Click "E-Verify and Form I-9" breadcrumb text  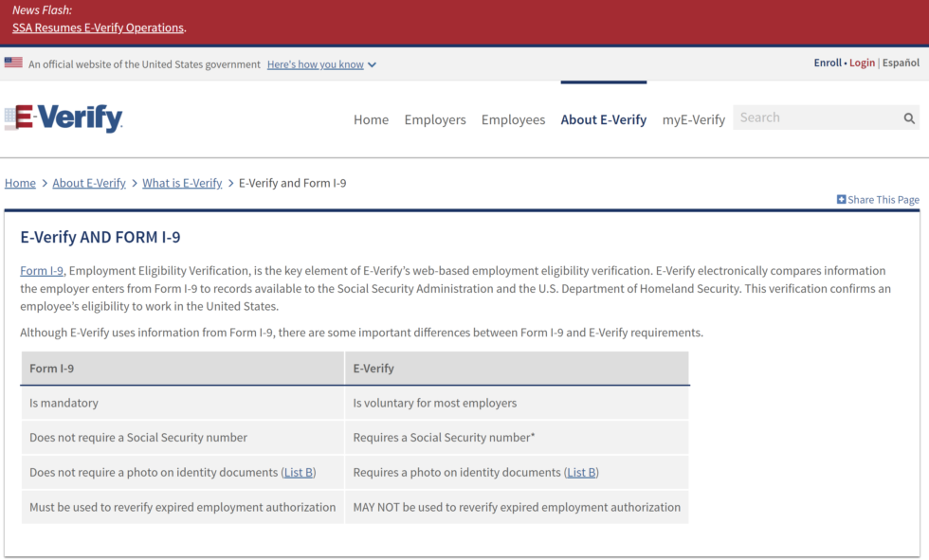pyautogui.click(x=292, y=183)
